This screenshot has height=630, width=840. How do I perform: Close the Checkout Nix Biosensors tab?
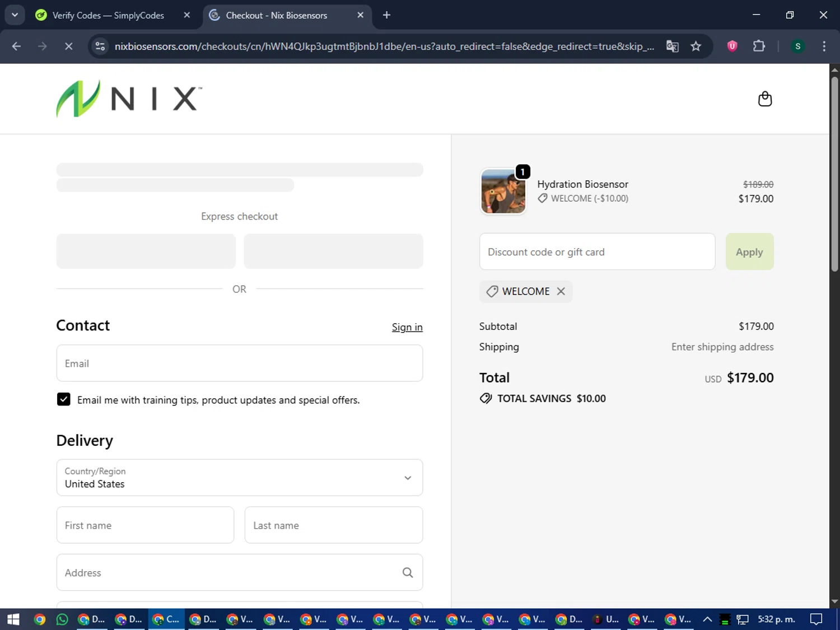[361, 15]
